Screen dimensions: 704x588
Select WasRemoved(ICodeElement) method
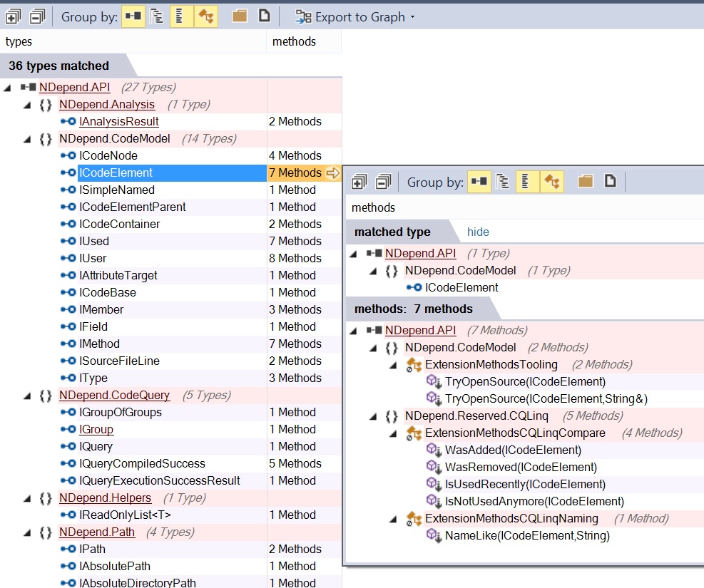pyautogui.click(x=521, y=468)
